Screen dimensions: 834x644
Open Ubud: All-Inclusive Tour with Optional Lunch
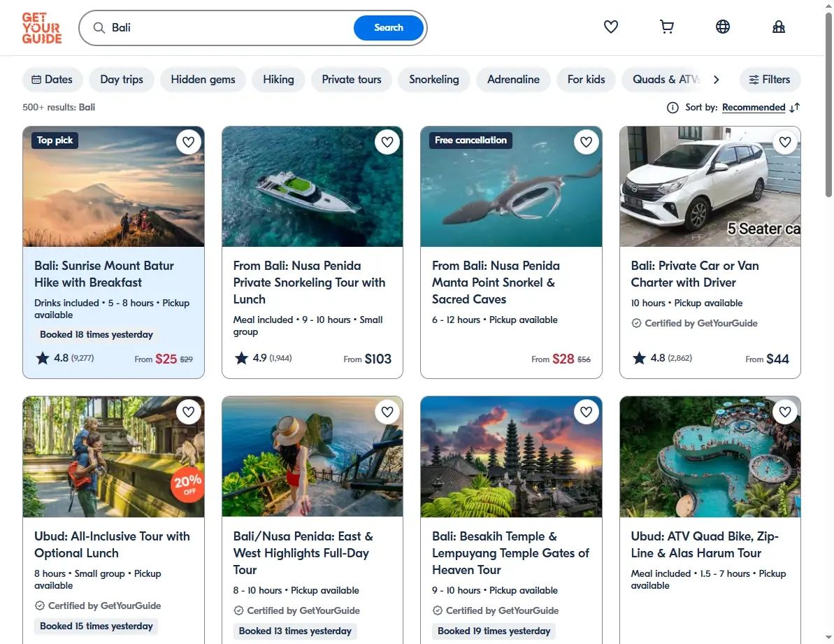click(x=113, y=545)
